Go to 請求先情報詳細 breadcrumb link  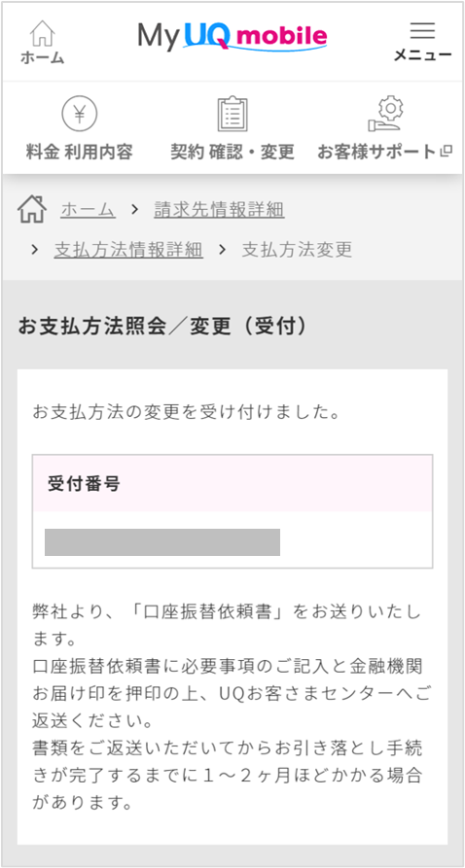(x=219, y=210)
